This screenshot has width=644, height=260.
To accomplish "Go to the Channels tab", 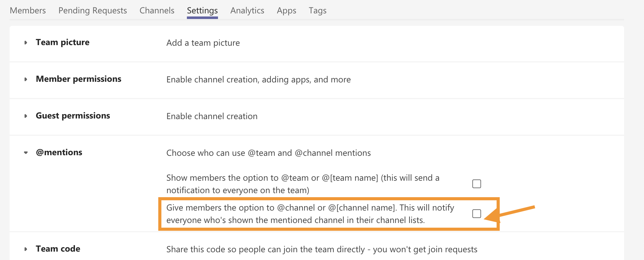I will pyautogui.click(x=157, y=11).
